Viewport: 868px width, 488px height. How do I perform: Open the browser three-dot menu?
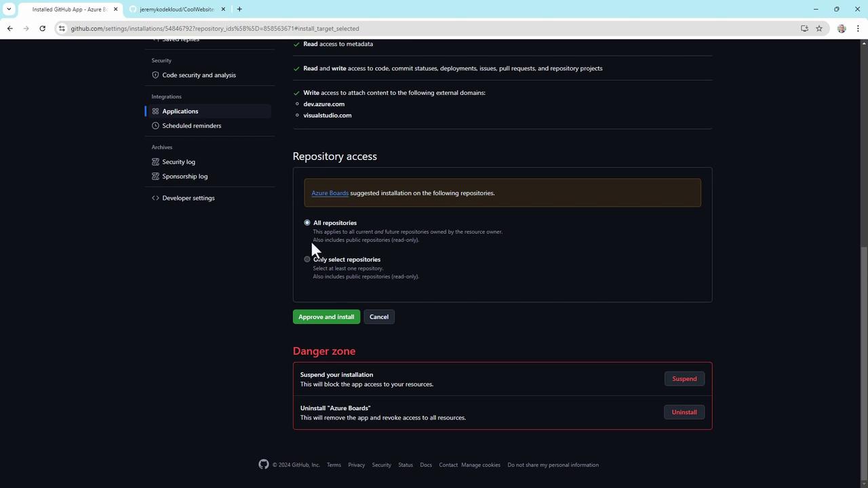coord(859,28)
